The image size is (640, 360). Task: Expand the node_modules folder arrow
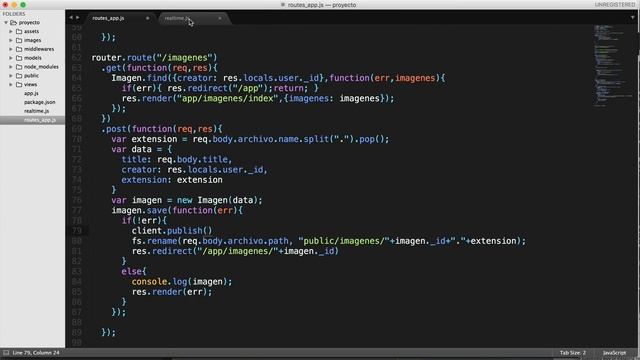click(x=11, y=67)
